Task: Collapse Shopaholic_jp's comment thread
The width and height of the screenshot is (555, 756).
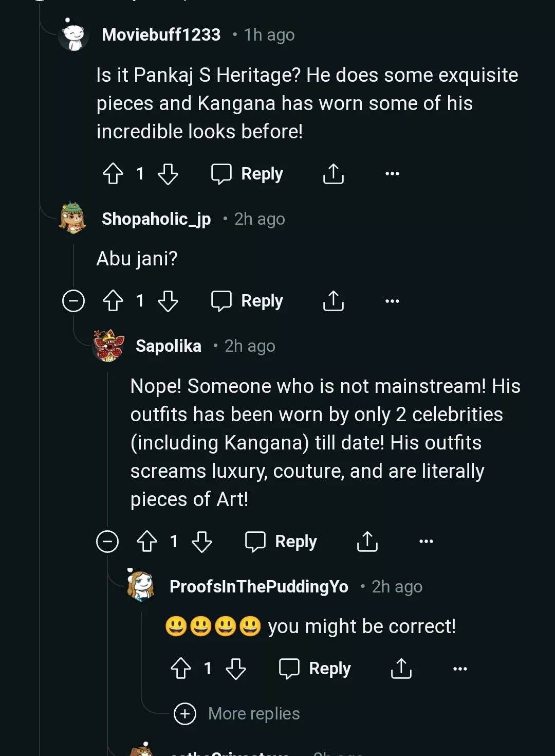Action: point(73,301)
